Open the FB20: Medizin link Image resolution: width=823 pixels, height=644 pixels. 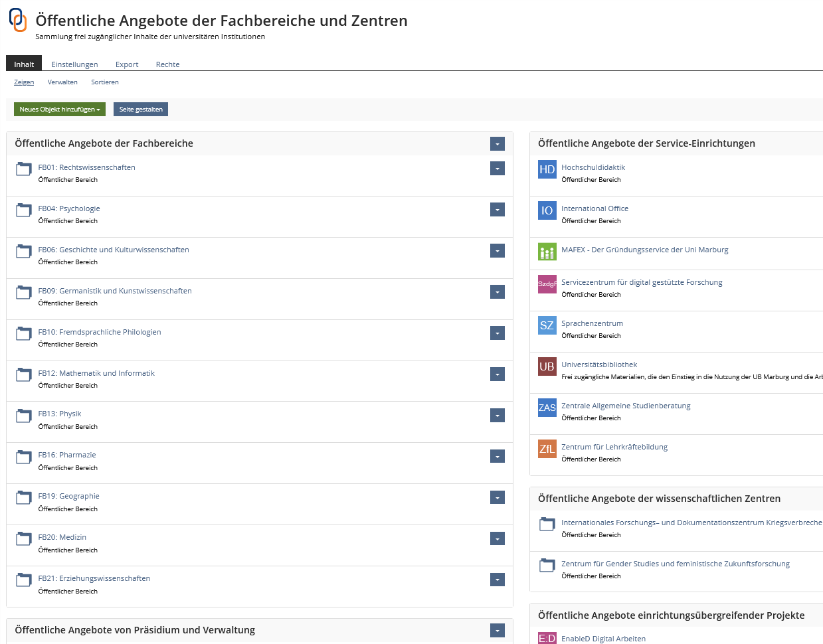coord(62,537)
